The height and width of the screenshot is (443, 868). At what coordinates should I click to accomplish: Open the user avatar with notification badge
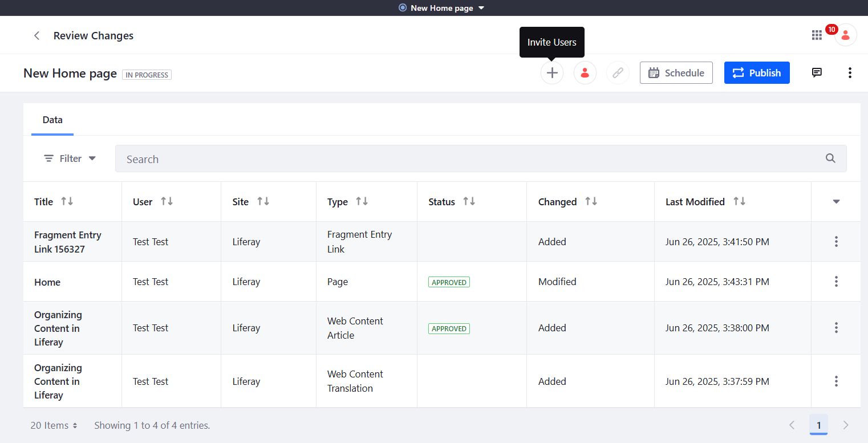pyautogui.click(x=845, y=35)
